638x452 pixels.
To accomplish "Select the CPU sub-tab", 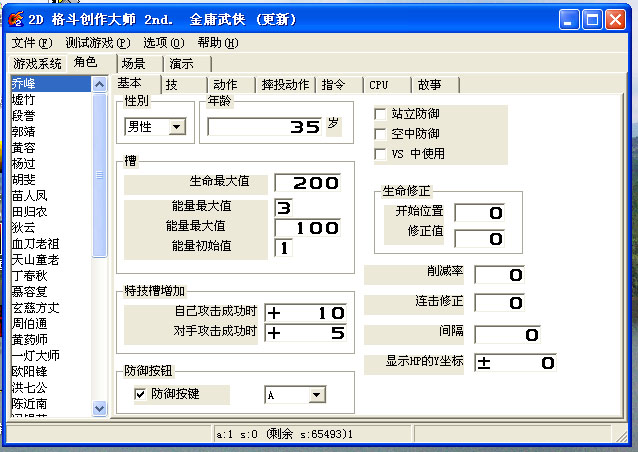I will tap(387, 85).
